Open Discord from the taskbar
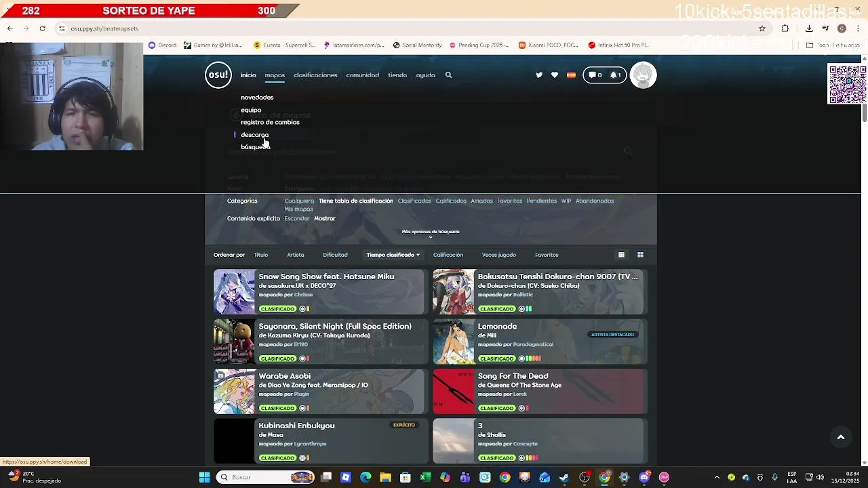Viewport: 868px width, 488px height. click(644, 477)
